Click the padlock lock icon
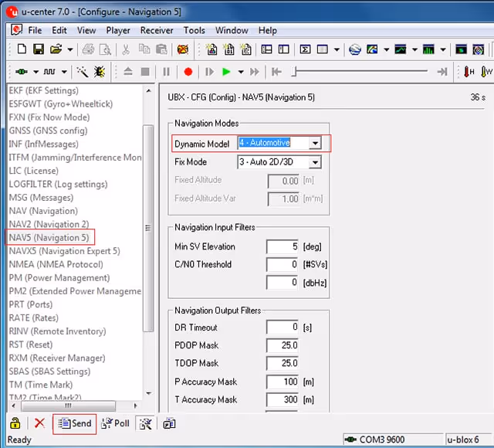 click(15, 423)
